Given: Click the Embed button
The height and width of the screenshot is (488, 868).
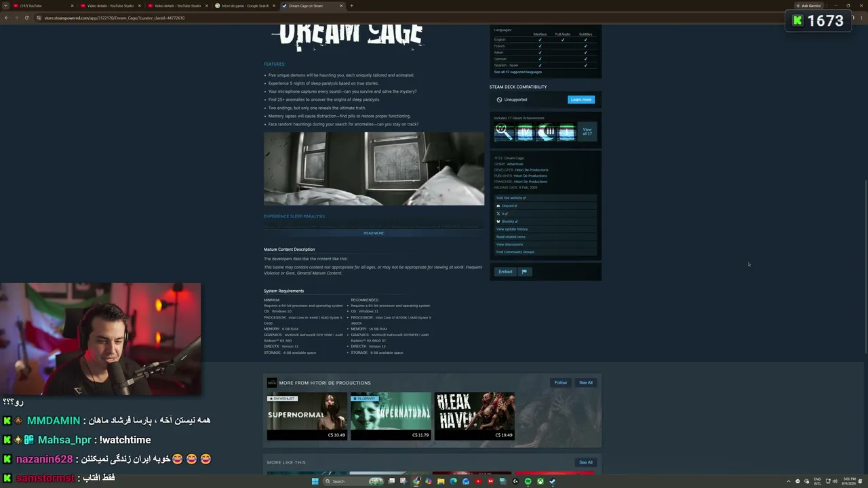Looking at the screenshot, I should pos(505,272).
